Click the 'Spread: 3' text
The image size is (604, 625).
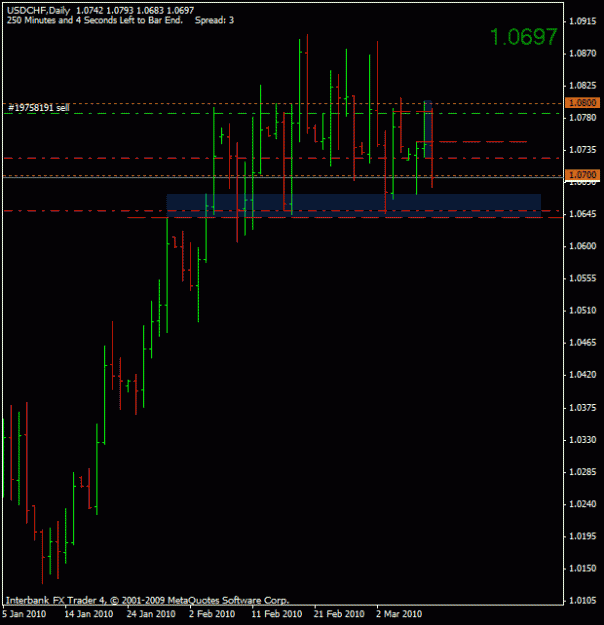(x=214, y=20)
